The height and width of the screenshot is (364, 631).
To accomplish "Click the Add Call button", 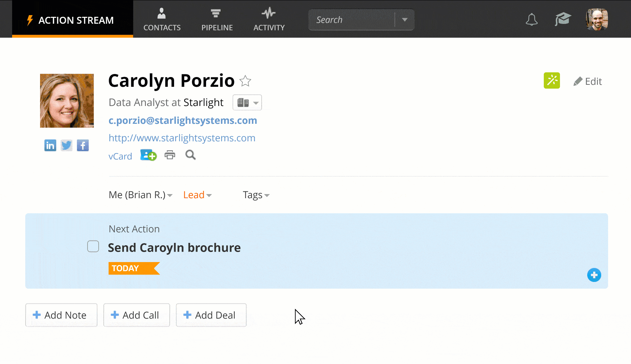I will click(136, 315).
